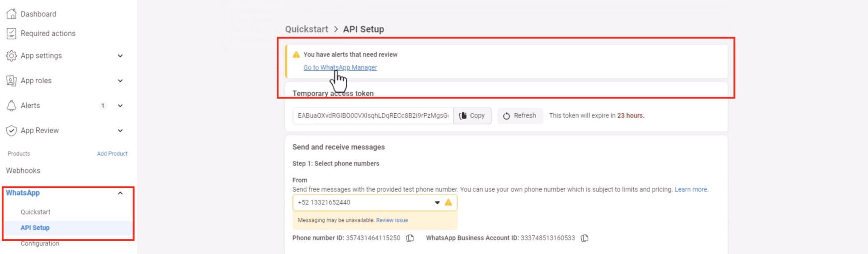Expand the App roles section
Screen dimensions: 868x254
coord(120,81)
